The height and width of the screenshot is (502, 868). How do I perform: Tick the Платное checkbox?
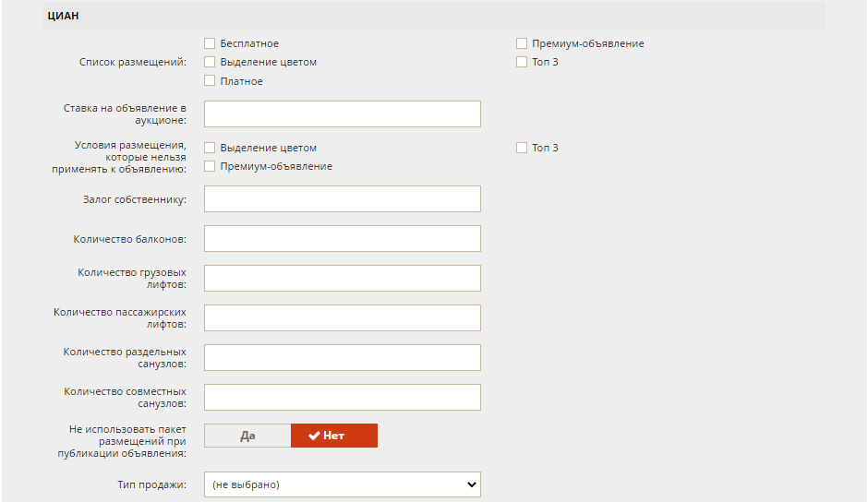(x=210, y=81)
